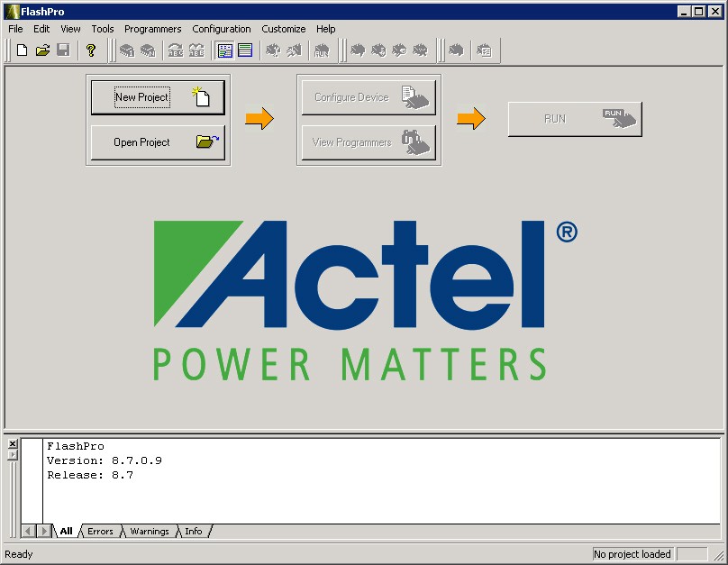Click the Save floppy disk toolbar icon

pyautogui.click(x=63, y=50)
